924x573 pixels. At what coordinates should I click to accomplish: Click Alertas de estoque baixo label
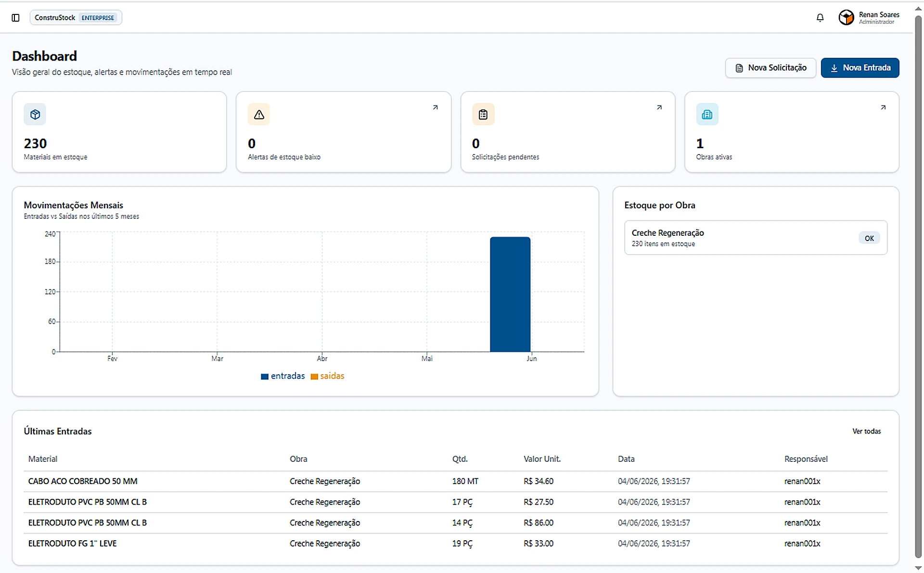(x=284, y=157)
